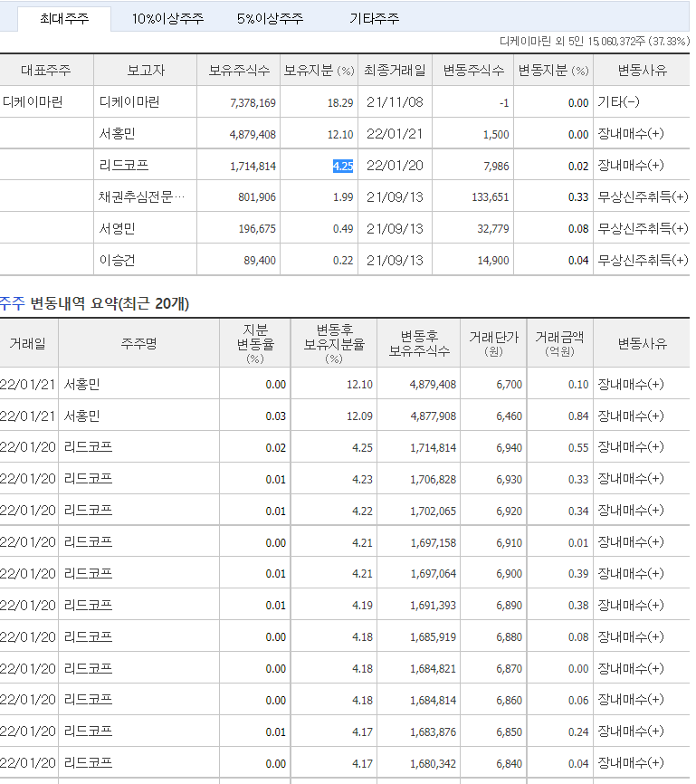
Task: Select the 기타주주 tab
Action: [x=374, y=19]
